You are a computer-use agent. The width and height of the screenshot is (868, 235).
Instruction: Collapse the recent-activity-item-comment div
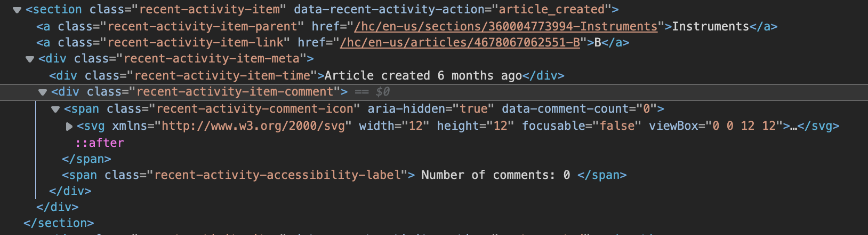pos(43,92)
